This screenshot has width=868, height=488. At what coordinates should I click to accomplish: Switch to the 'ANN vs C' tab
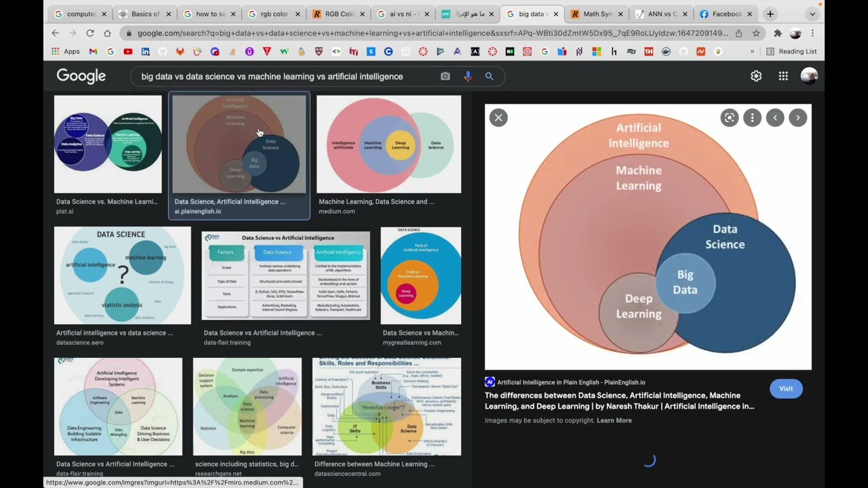660,14
